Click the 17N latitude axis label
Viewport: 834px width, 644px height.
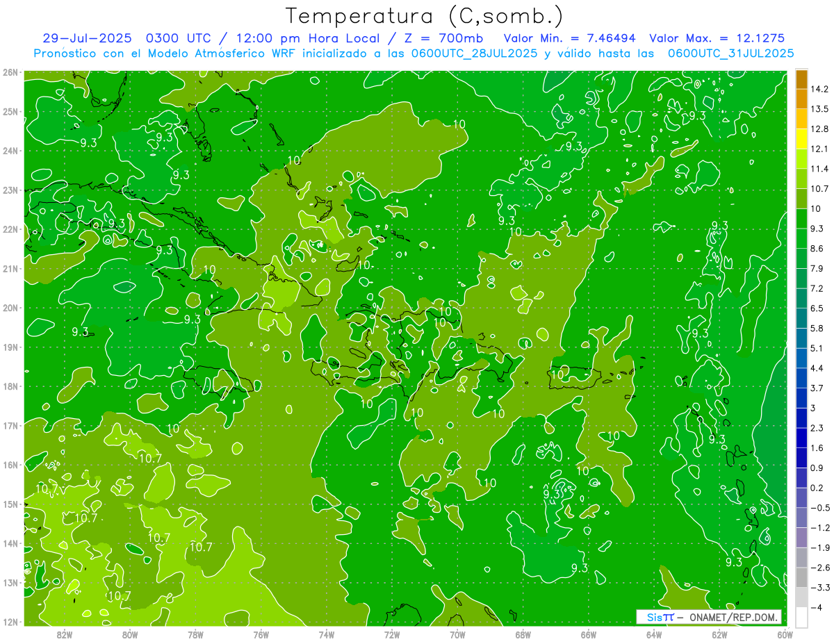pos(10,425)
